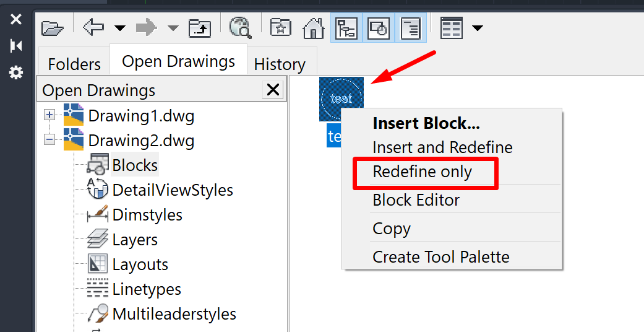Click the Load folder icon
This screenshot has width=644, height=332.
pos(53,28)
